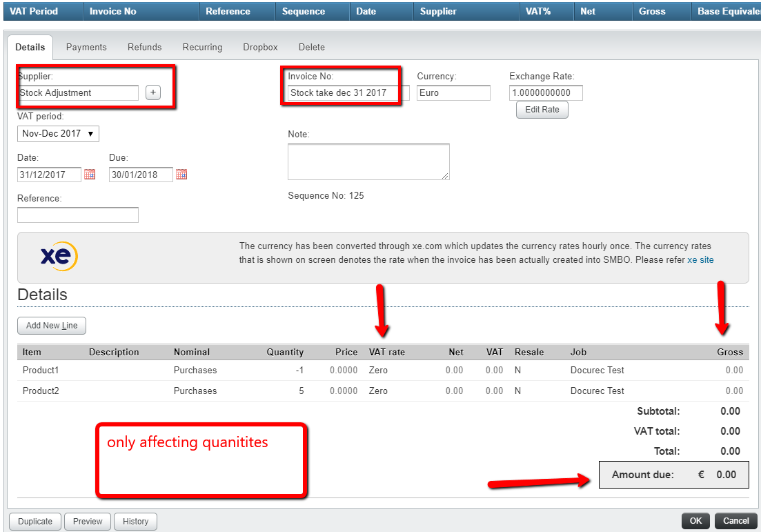
Task: Focus the Reference input field
Action: coord(78,215)
